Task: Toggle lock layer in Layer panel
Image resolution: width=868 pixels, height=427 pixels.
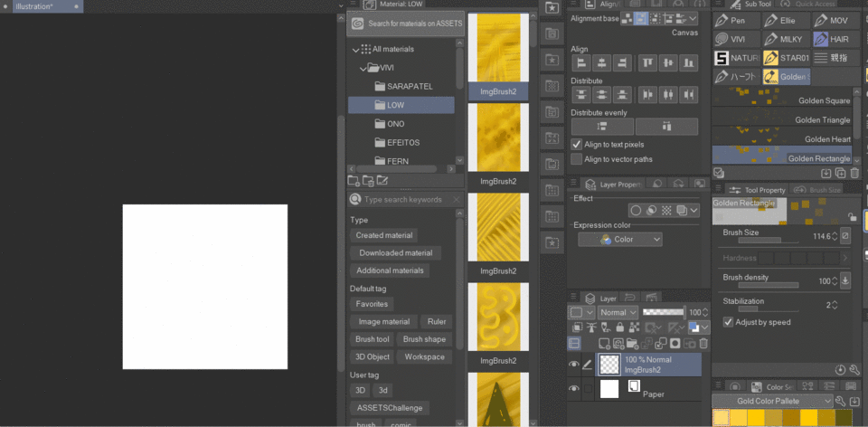Action: (620, 327)
